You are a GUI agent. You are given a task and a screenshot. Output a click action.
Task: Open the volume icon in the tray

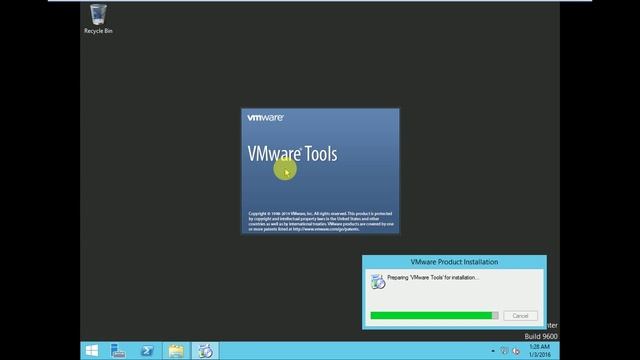pos(516,351)
